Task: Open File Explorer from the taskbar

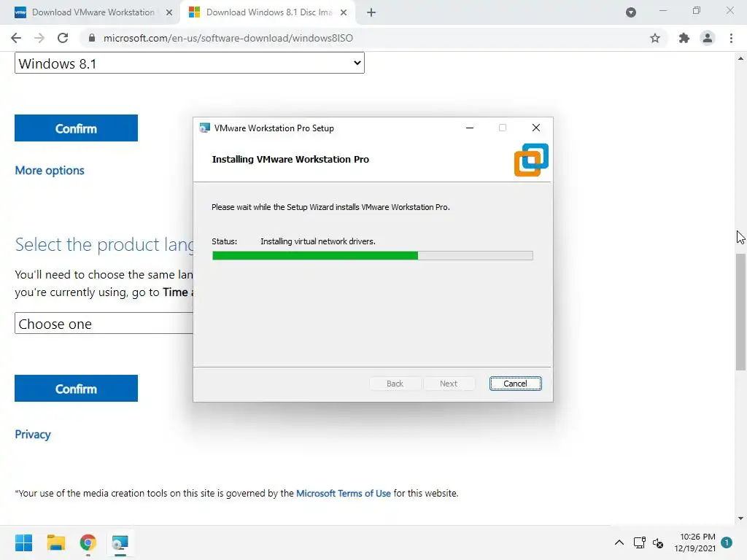Action: (55, 542)
